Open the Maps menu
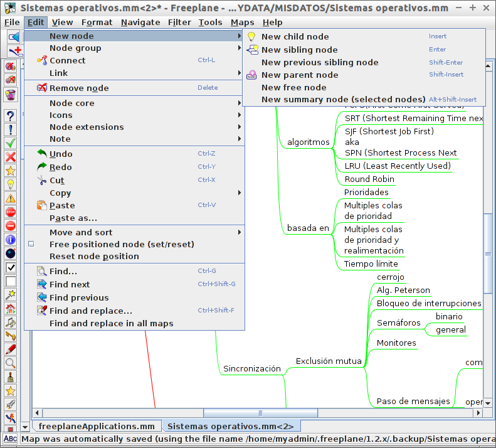Image resolution: width=496 pixels, height=448 pixels. 242,23
